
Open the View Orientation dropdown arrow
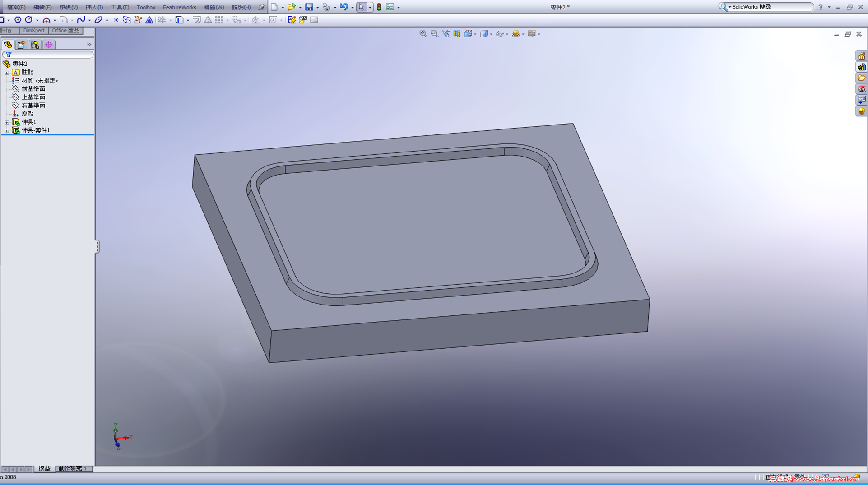(475, 34)
